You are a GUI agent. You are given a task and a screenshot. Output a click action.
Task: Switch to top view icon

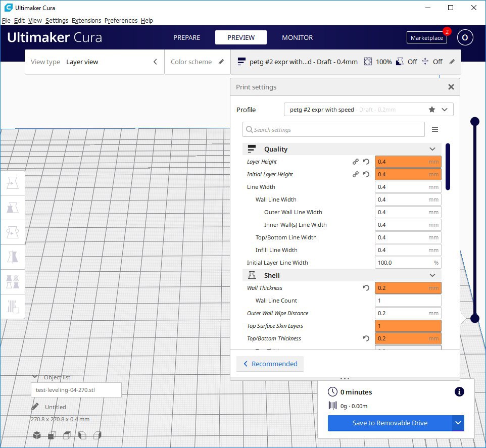[x=67, y=435]
